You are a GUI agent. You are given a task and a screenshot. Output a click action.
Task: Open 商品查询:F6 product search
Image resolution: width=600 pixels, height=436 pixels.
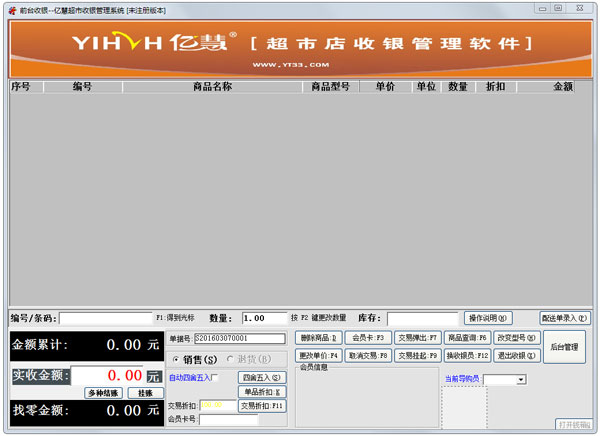click(x=467, y=338)
